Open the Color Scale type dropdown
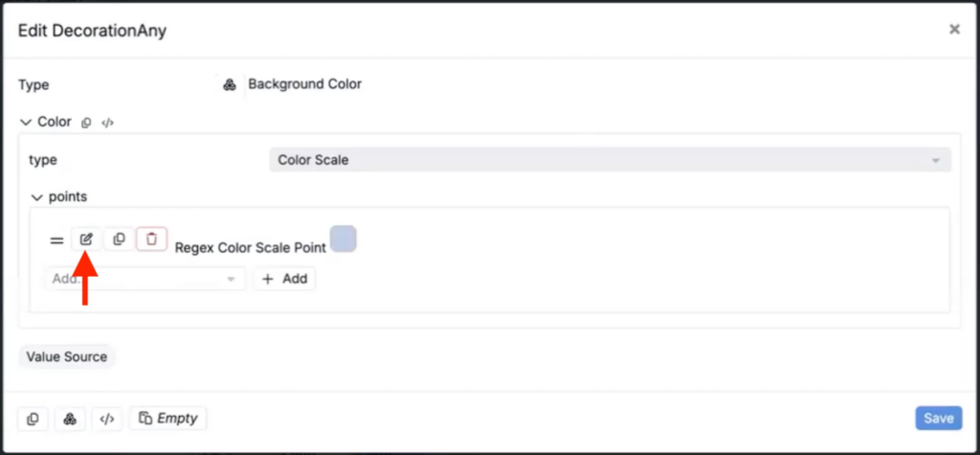Image resolution: width=980 pixels, height=455 pixels. pyautogui.click(x=610, y=160)
